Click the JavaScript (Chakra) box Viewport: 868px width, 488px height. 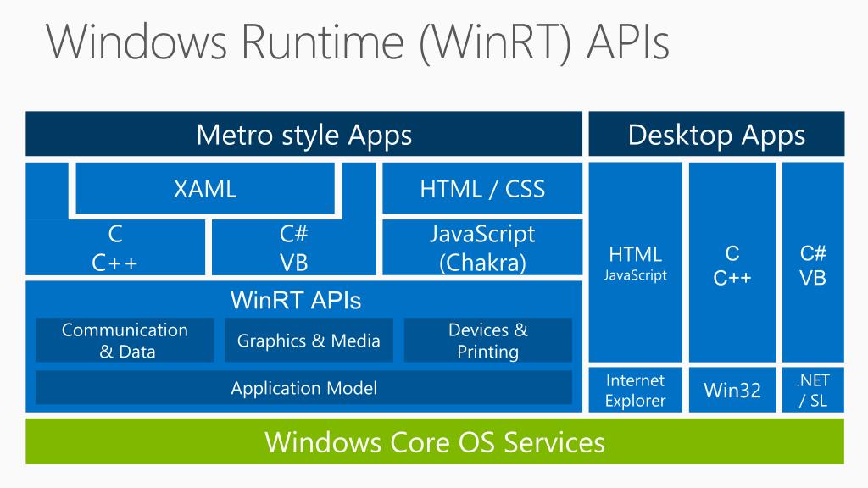(x=482, y=247)
